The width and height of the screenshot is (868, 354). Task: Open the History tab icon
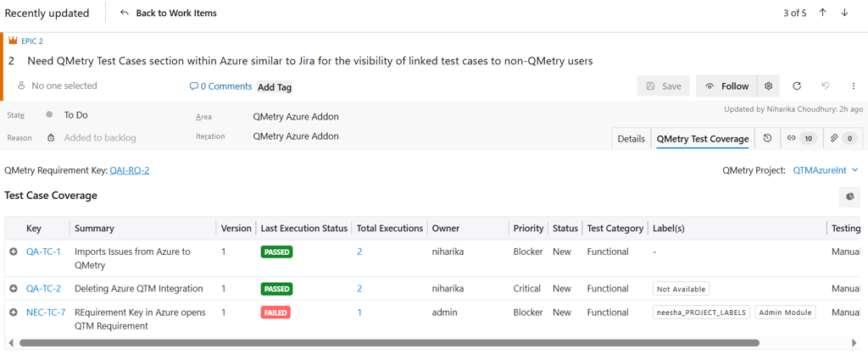point(767,138)
